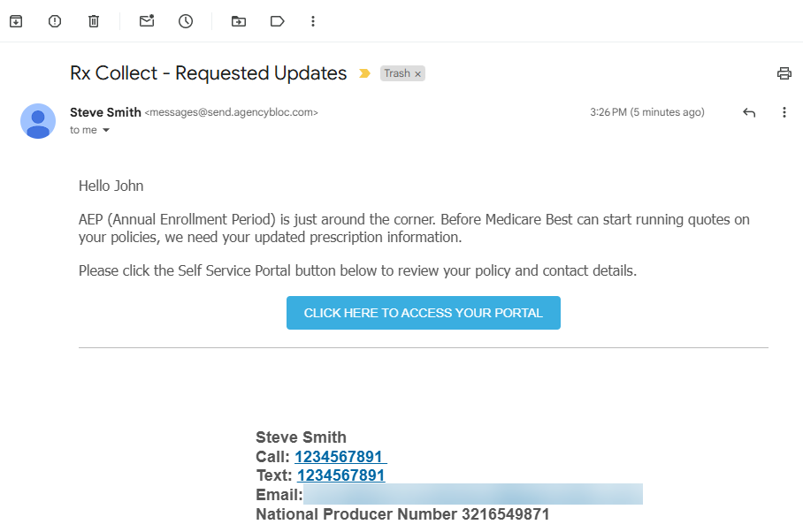Snooze this email
Image resolution: width=803 pixels, height=532 pixels.
click(x=185, y=20)
